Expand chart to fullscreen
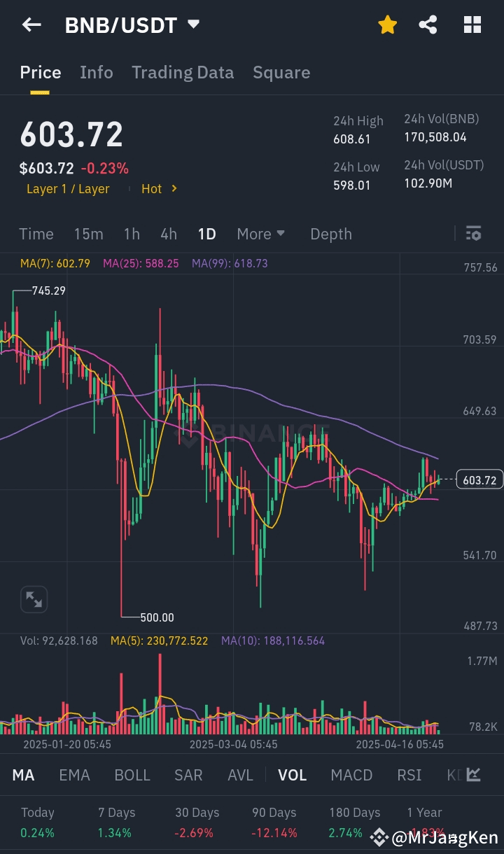 click(x=34, y=599)
